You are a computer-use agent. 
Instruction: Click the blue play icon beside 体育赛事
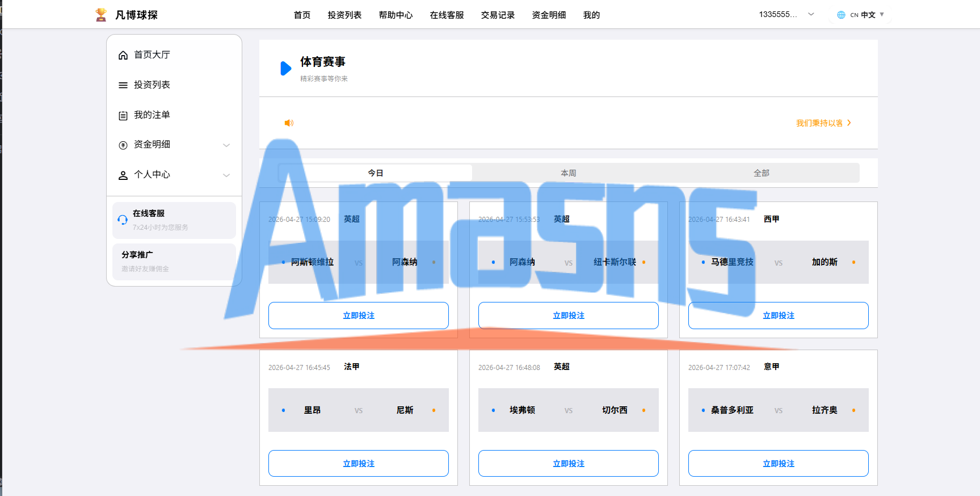(286, 69)
